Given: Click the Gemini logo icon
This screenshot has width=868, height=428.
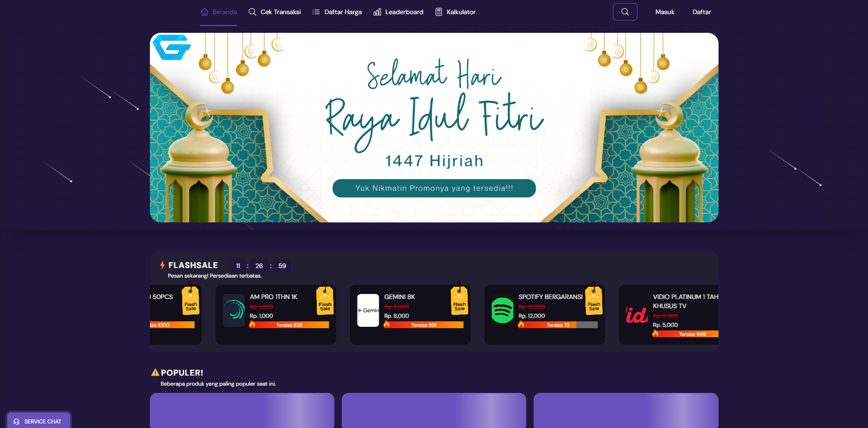Looking at the screenshot, I should pyautogui.click(x=368, y=310).
